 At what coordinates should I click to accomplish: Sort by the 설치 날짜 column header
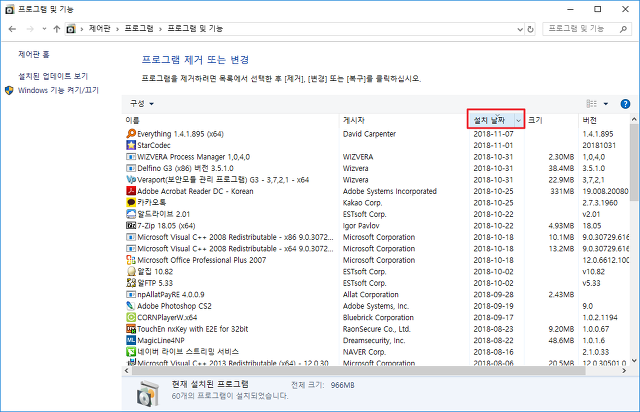(x=491, y=120)
